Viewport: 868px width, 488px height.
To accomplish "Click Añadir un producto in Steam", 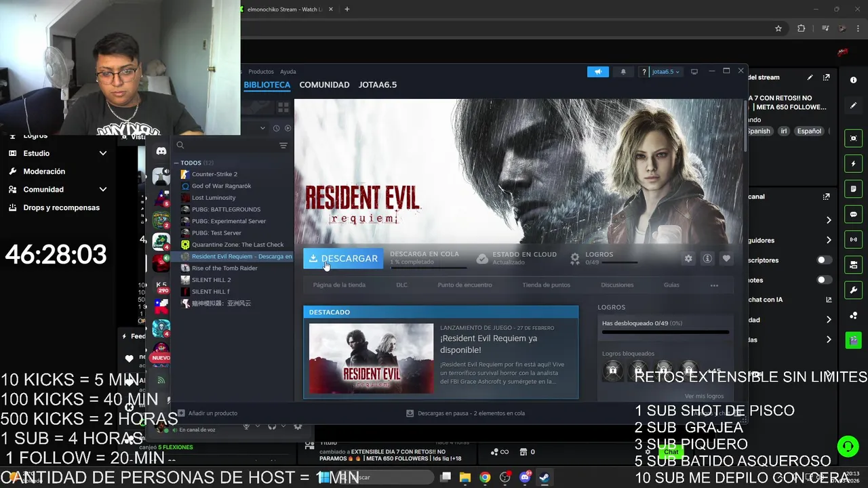I will point(208,413).
